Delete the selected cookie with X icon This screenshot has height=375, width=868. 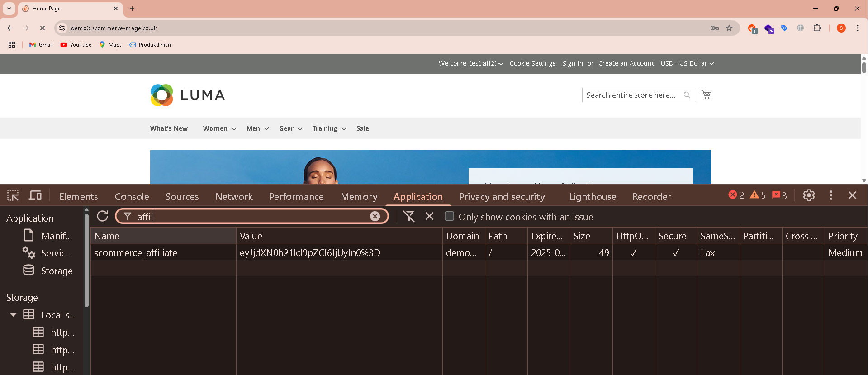coord(429,217)
